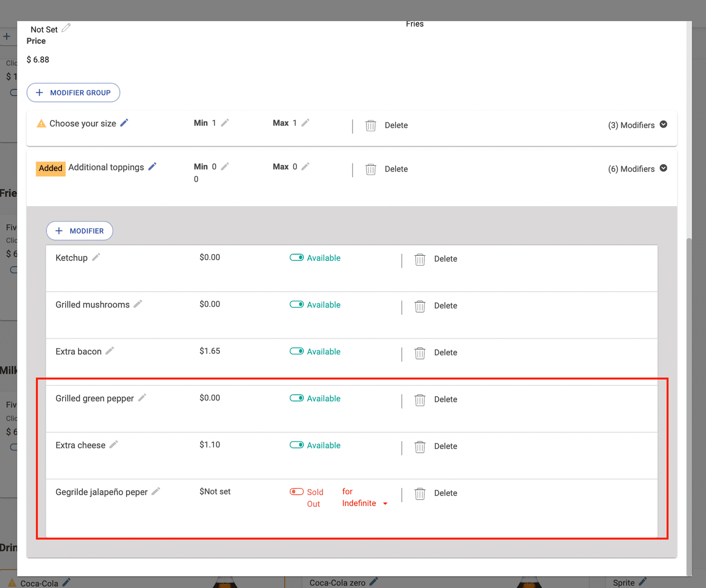Viewport: 706px width, 588px height.
Task: Turn on Gegrilde jalapeño peper availability
Action: pyautogui.click(x=297, y=491)
